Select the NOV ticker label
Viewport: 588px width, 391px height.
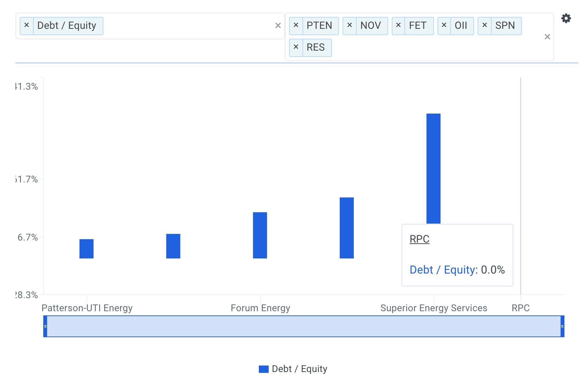371,26
